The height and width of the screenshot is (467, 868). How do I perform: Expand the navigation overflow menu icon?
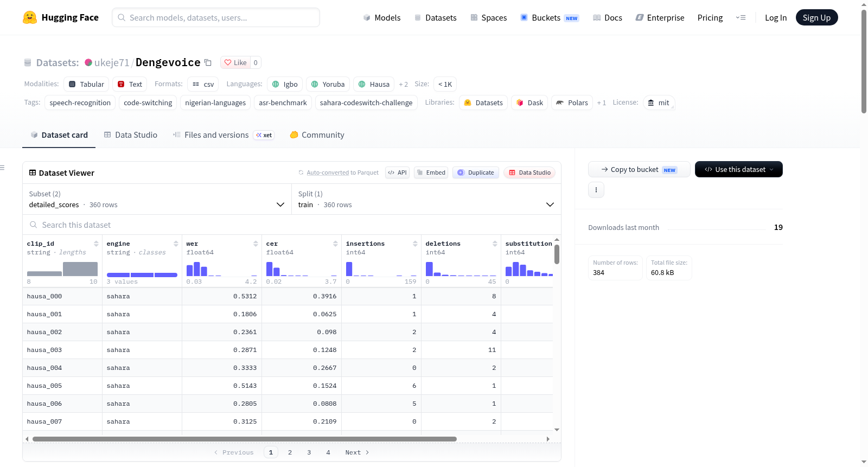pos(741,17)
